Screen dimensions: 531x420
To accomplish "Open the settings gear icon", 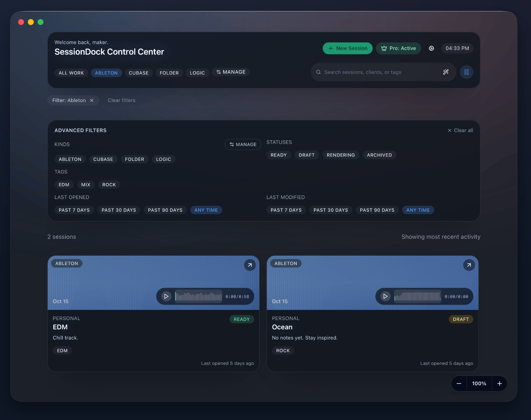I will click(x=431, y=48).
